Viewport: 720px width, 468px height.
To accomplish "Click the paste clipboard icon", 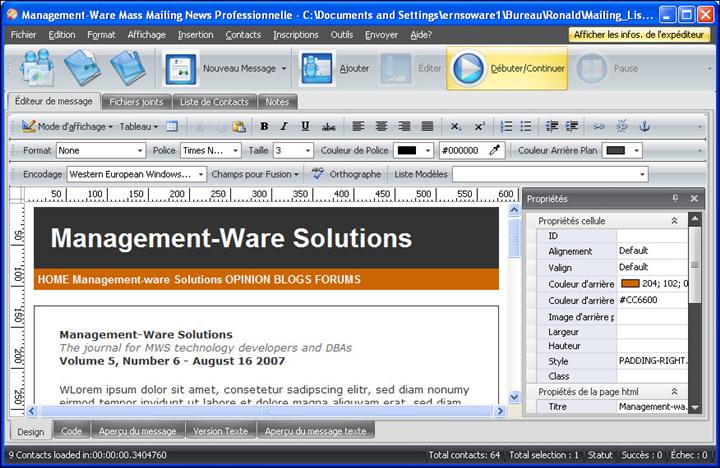I will pyautogui.click(x=239, y=126).
